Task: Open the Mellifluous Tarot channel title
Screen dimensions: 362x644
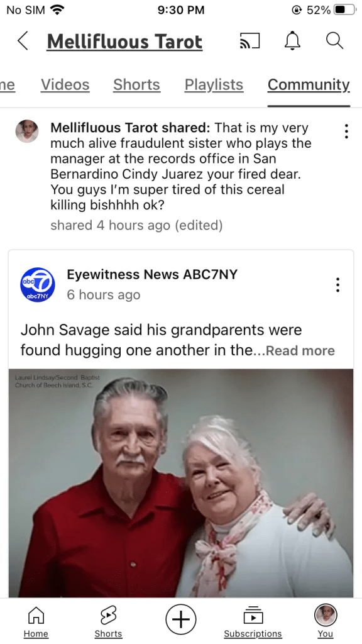Action: pyautogui.click(x=124, y=42)
